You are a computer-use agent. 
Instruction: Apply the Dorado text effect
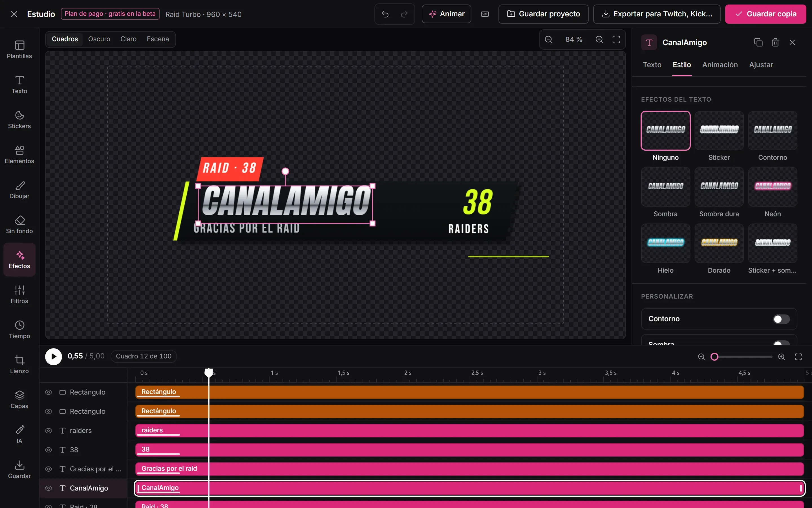tap(719, 249)
